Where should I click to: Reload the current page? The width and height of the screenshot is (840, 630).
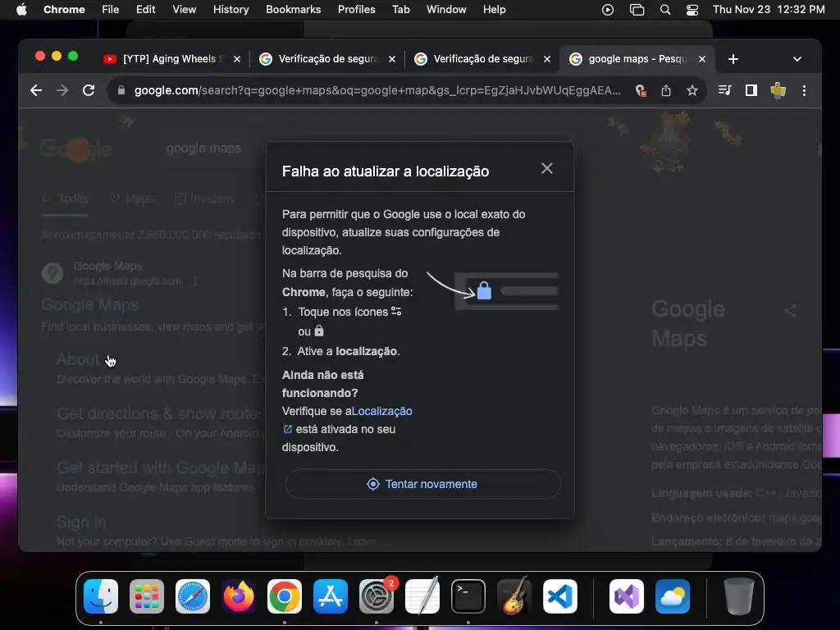(89, 90)
